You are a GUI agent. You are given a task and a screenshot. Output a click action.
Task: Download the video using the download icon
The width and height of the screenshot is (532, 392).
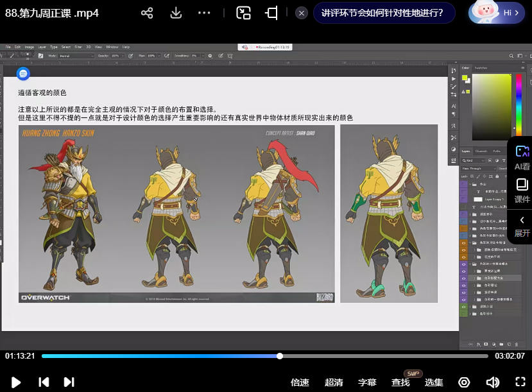(x=176, y=13)
